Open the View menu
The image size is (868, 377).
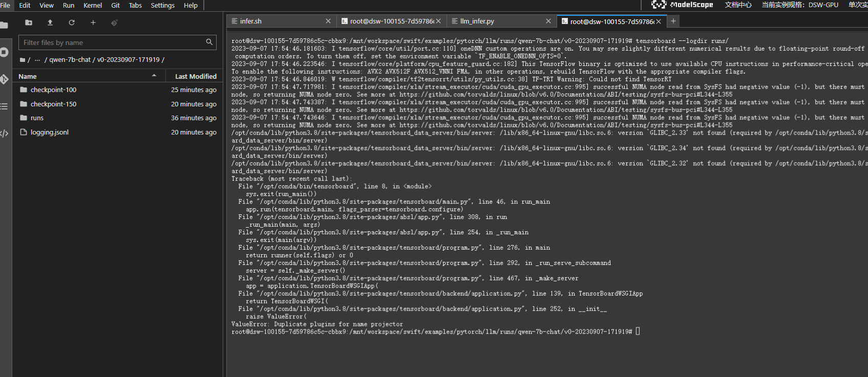click(47, 5)
